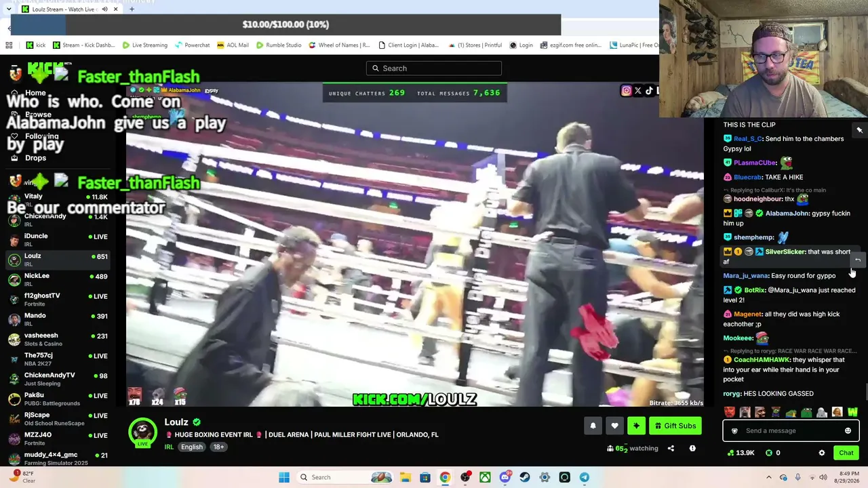Open the Rumble Studio bookmark

coord(279,45)
